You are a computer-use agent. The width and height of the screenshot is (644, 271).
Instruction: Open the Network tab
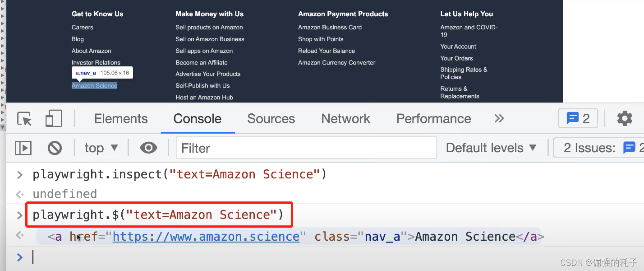(345, 119)
